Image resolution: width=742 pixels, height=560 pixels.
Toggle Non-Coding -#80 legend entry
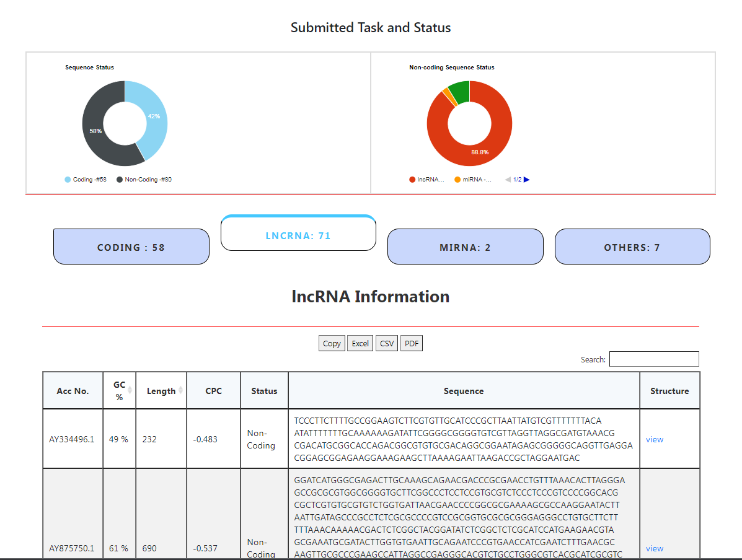(x=144, y=180)
